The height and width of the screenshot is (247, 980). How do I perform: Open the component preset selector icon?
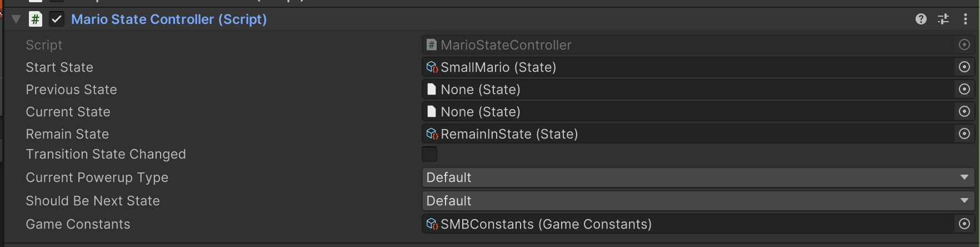(x=943, y=19)
